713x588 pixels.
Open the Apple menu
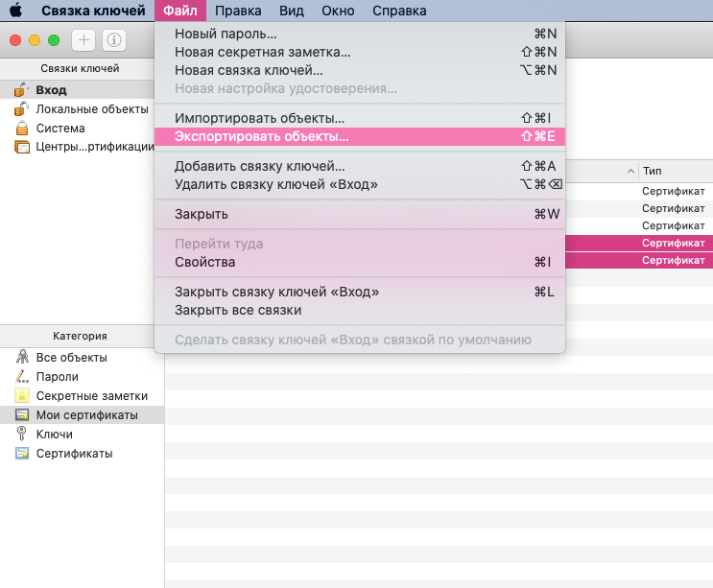click(16, 10)
